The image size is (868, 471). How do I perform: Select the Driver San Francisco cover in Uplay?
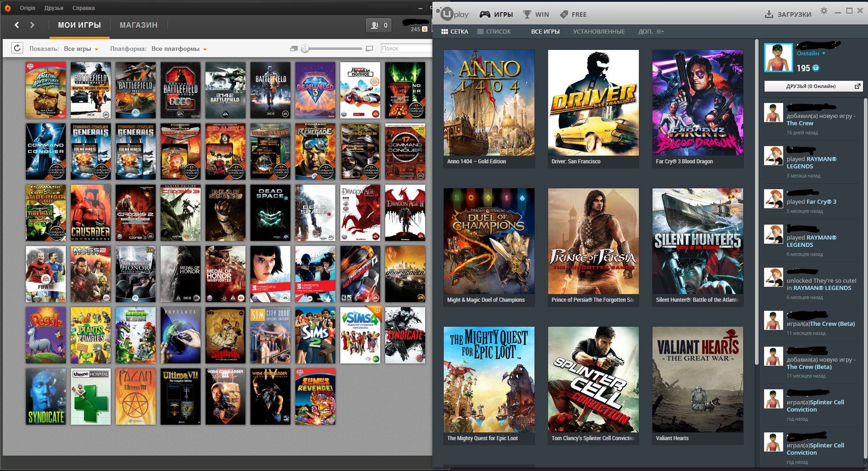coord(593,103)
